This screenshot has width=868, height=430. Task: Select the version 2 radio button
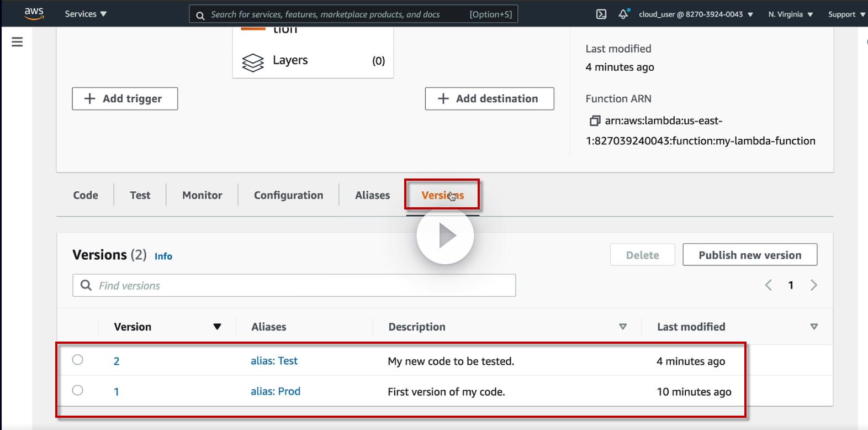[78, 360]
